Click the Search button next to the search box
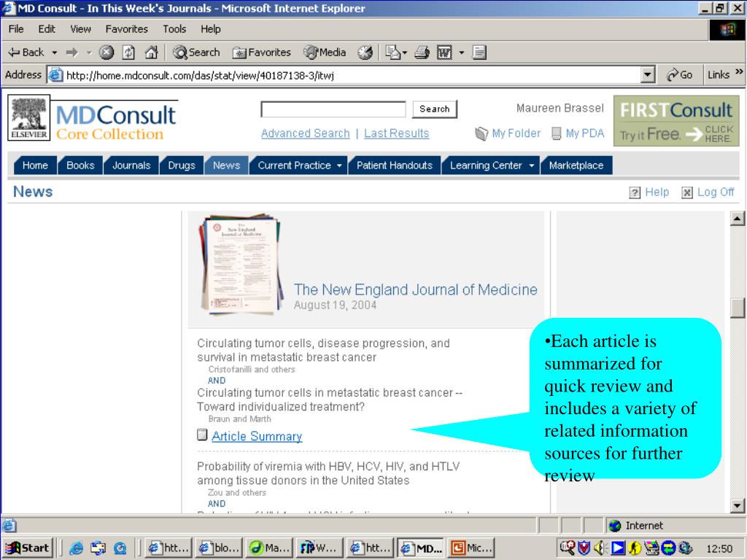The width and height of the screenshot is (747, 560). click(x=435, y=109)
